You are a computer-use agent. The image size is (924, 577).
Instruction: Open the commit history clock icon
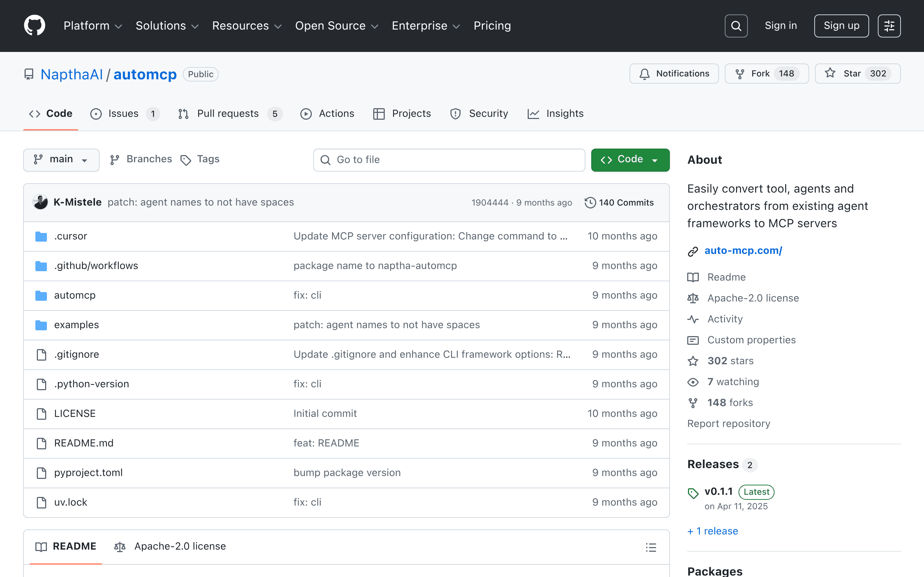(590, 203)
